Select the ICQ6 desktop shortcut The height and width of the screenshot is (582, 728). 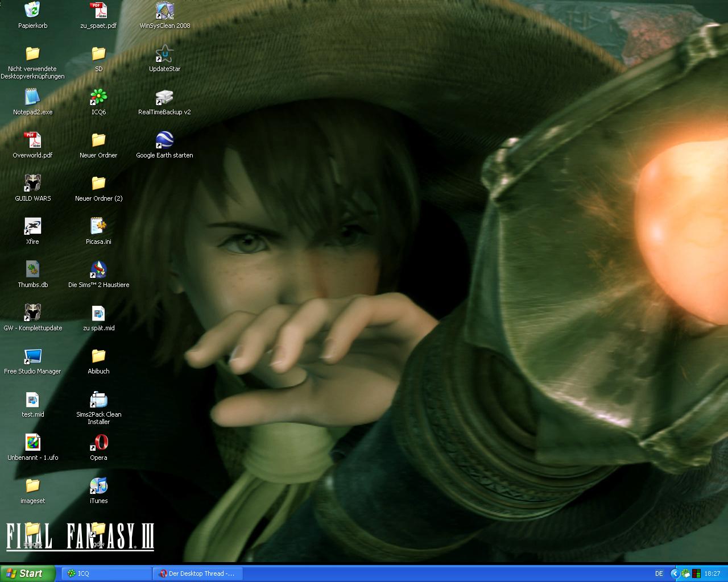click(98, 97)
